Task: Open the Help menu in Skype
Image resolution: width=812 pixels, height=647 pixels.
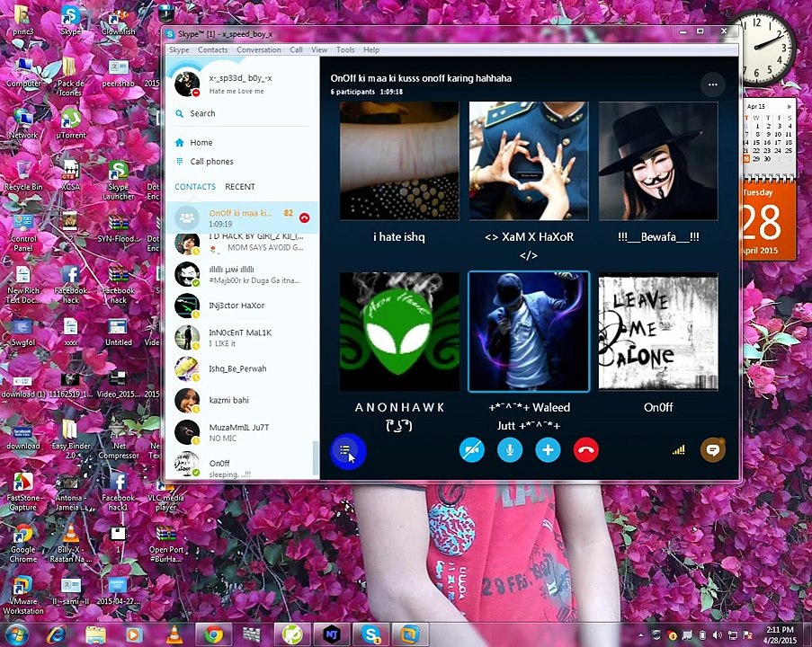Action: click(x=371, y=49)
